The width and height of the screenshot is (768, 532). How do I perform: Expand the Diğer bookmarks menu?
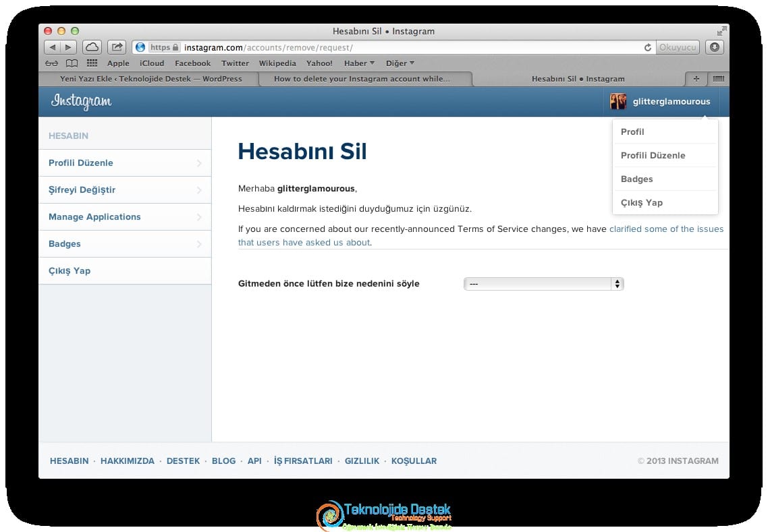pyautogui.click(x=400, y=63)
